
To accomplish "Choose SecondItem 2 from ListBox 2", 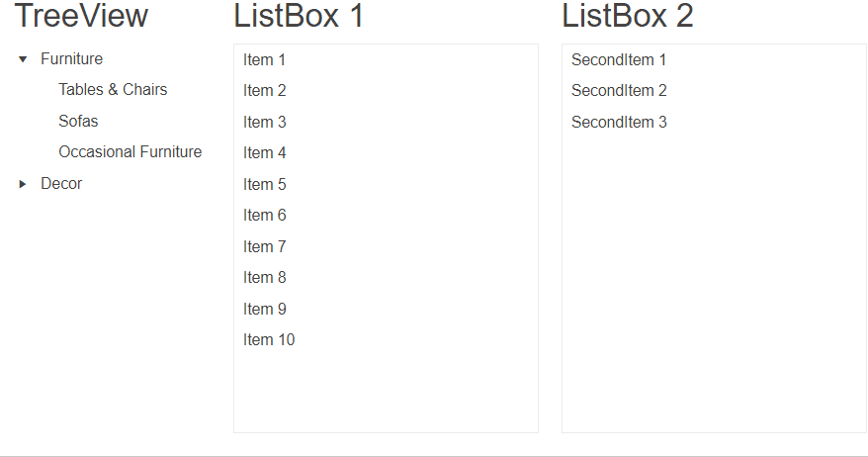I will tap(619, 91).
